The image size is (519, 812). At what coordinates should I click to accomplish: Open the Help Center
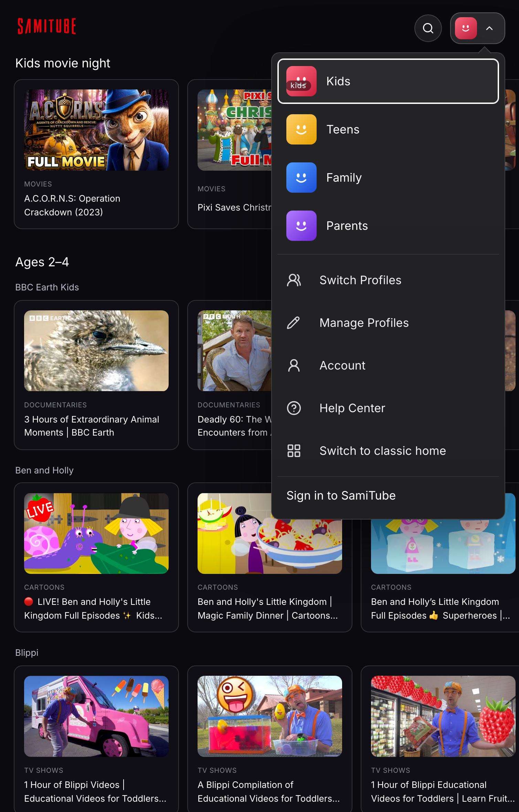[388, 408]
